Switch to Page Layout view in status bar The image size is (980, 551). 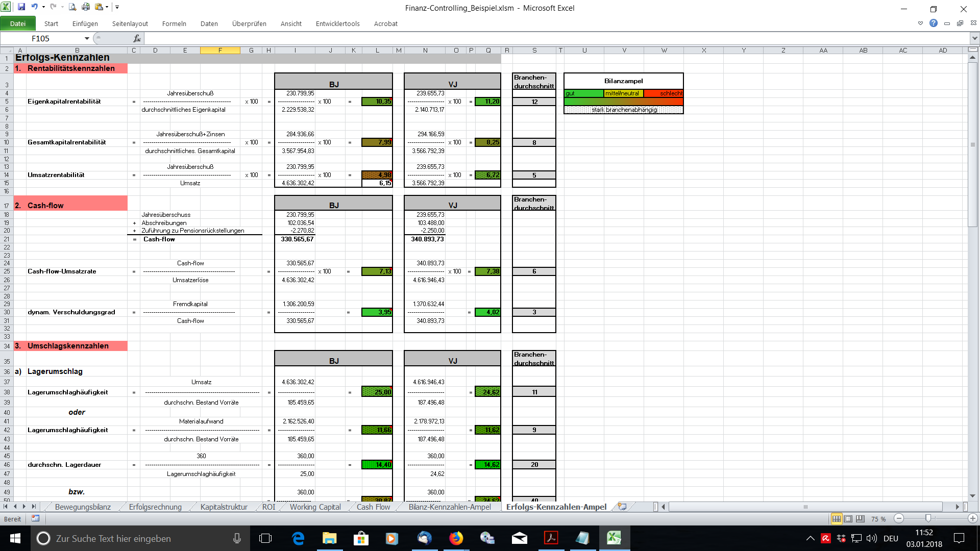(847, 518)
